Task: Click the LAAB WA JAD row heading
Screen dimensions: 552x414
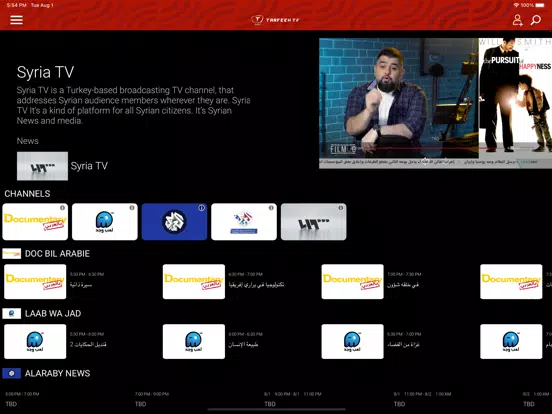Action: pos(53,313)
